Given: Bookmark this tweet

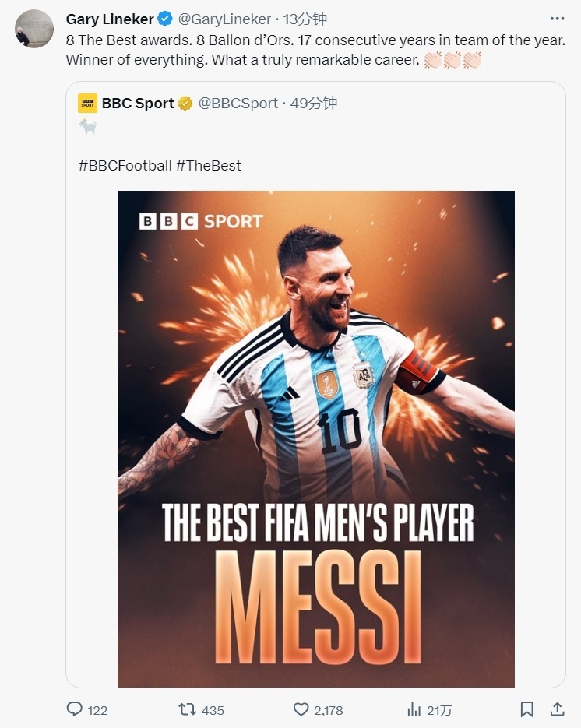Looking at the screenshot, I should pos(527,709).
